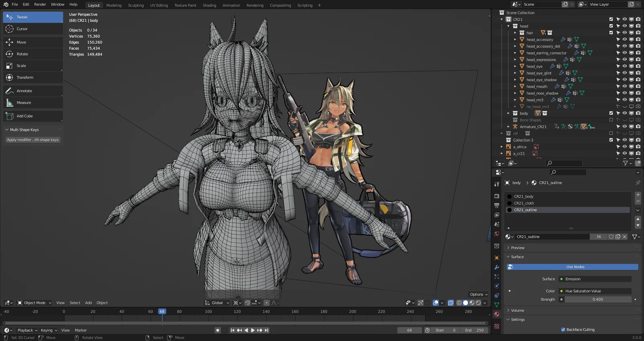
Task: Open the viewport Add menu
Action: (89, 303)
